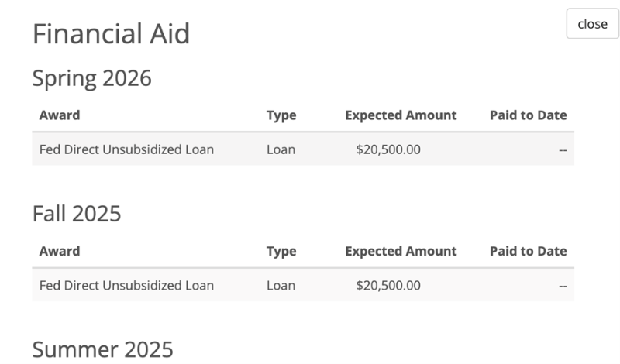Image resolution: width=620 pixels, height=364 pixels.
Task: Click the Loan type cell for Spring 2026
Action: [x=281, y=149]
